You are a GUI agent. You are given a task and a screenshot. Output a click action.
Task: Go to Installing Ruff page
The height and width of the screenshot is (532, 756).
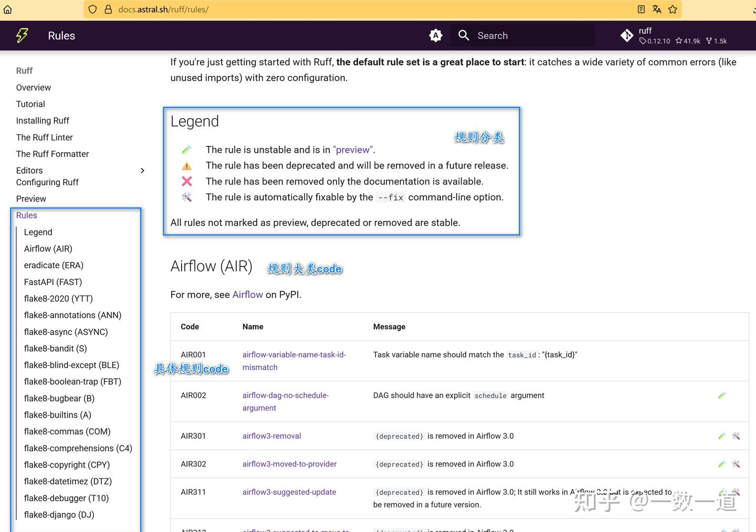point(43,121)
